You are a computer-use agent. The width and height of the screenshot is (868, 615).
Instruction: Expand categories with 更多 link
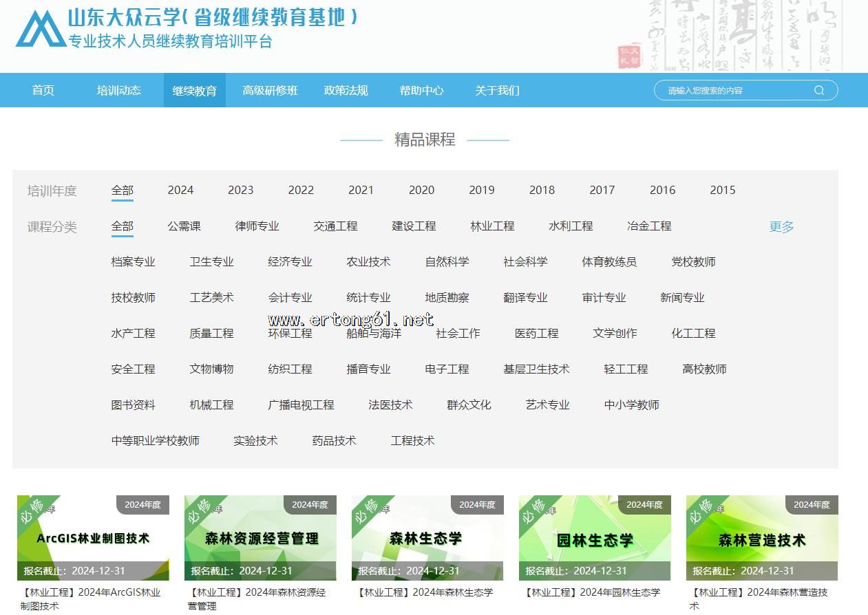[781, 226]
